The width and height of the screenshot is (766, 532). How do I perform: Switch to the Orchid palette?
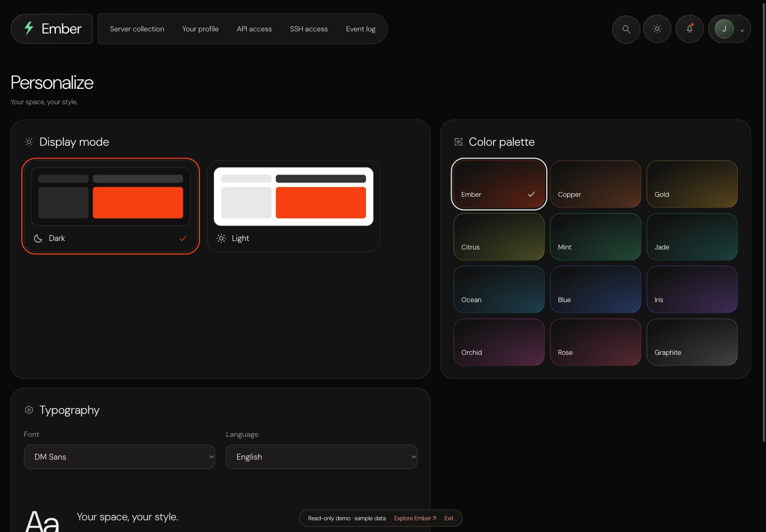point(499,342)
